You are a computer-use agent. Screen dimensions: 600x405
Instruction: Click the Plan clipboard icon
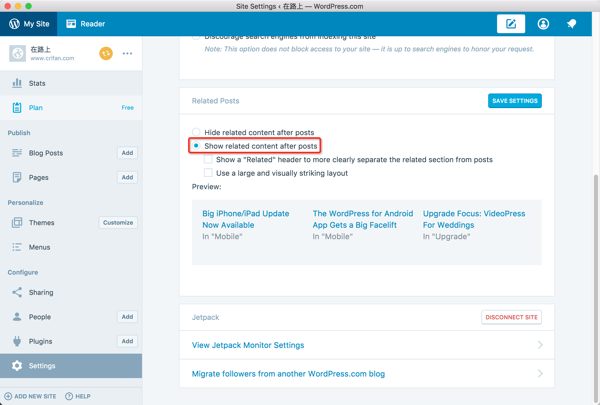pyautogui.click(x=17, y=108)
